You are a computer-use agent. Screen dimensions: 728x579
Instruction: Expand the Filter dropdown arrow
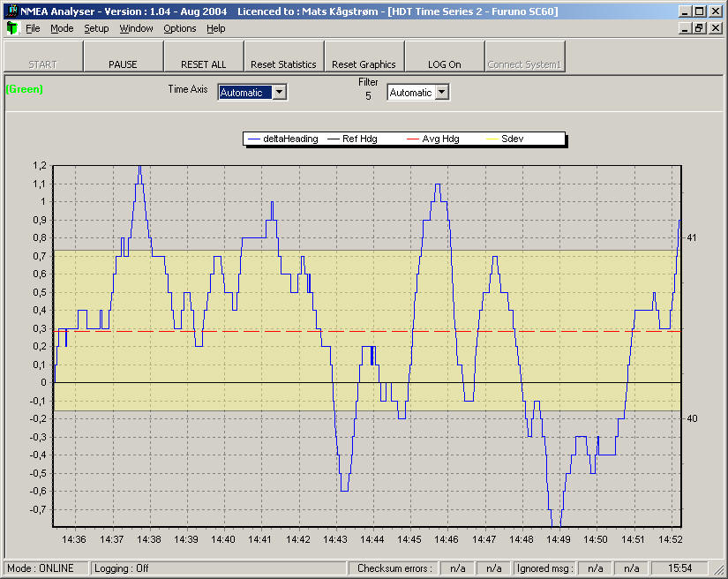(x=442, y=92)
